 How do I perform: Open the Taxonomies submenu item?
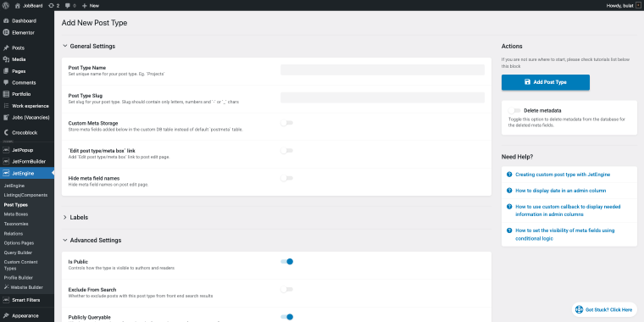pyautogui.click(x=16, y=224)
